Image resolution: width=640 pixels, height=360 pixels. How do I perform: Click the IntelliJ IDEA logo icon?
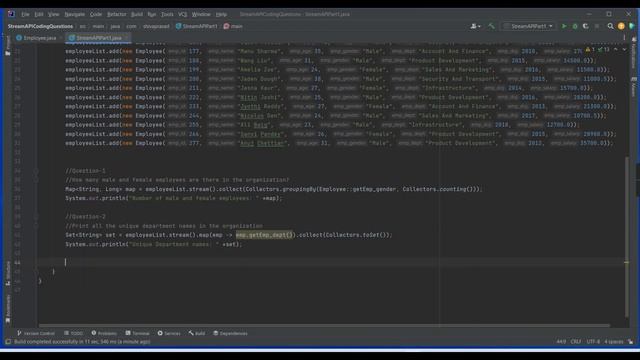(x=11, y=14)
